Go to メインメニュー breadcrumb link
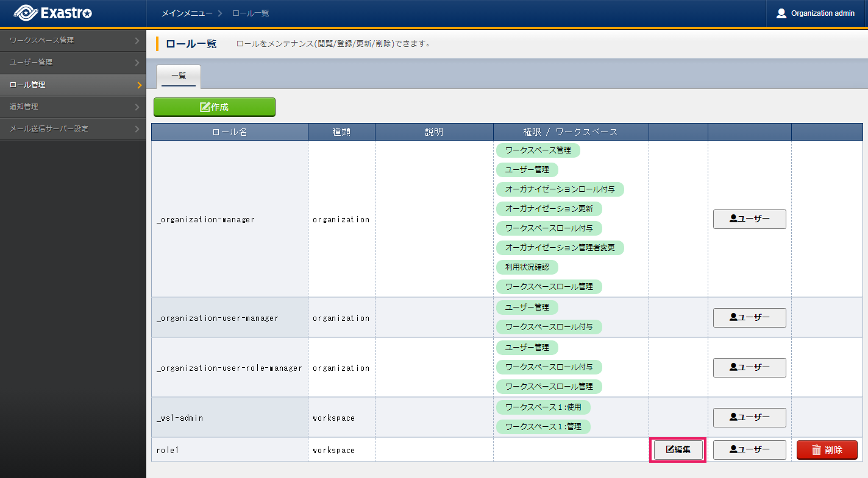Viewport: 868px width, 478px height. (187, 13)
